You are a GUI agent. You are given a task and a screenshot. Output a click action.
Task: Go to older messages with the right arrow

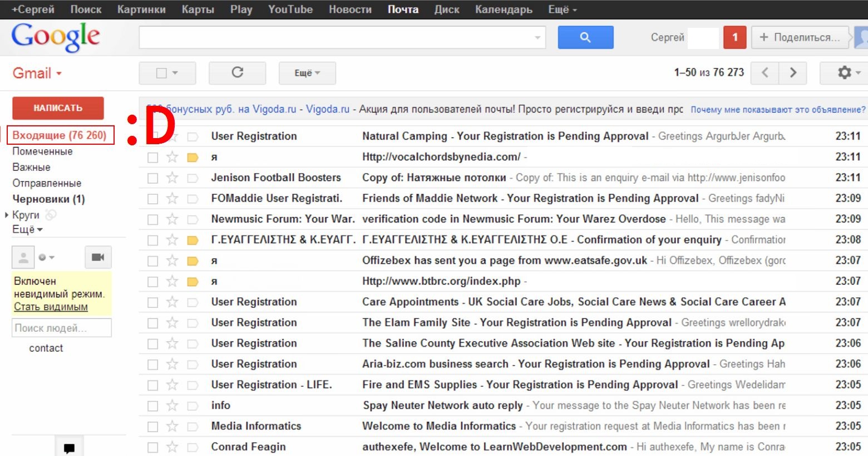(x=793, y=73)
